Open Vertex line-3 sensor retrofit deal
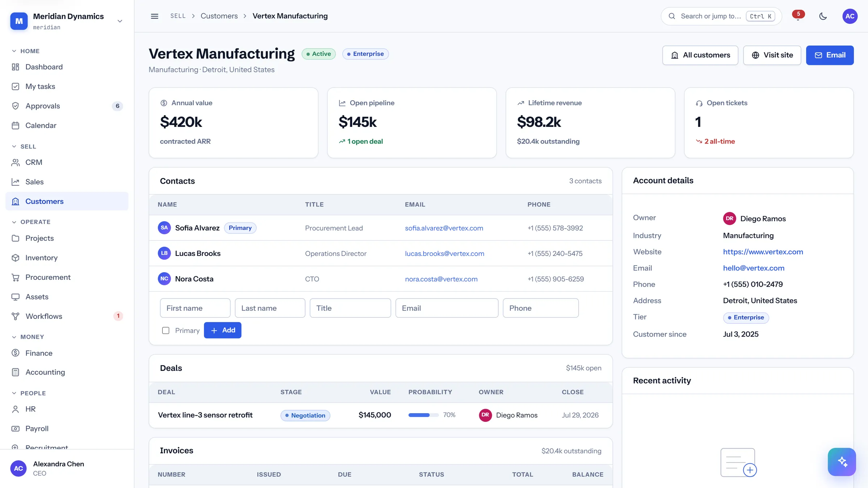This screenshot has width=868, height=488. tap(205, 415)
